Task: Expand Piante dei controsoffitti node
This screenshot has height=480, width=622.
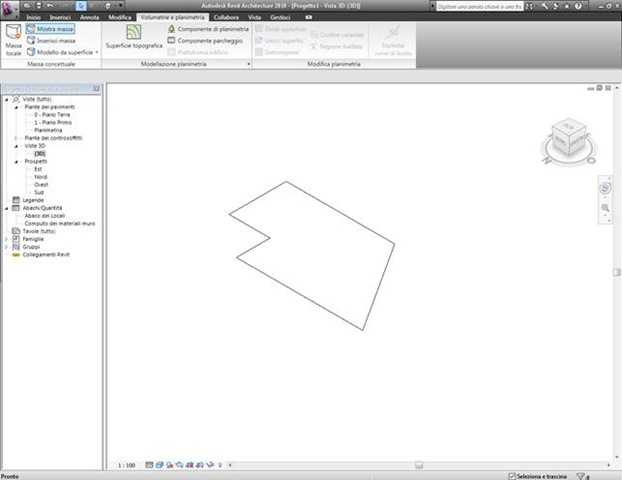Action: pos(16,138)
